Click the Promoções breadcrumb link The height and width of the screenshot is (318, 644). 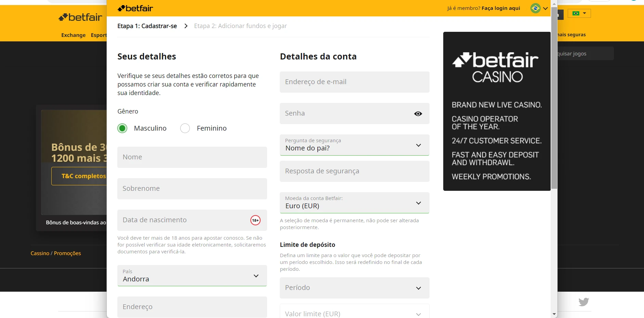click(x=67, y=253)
